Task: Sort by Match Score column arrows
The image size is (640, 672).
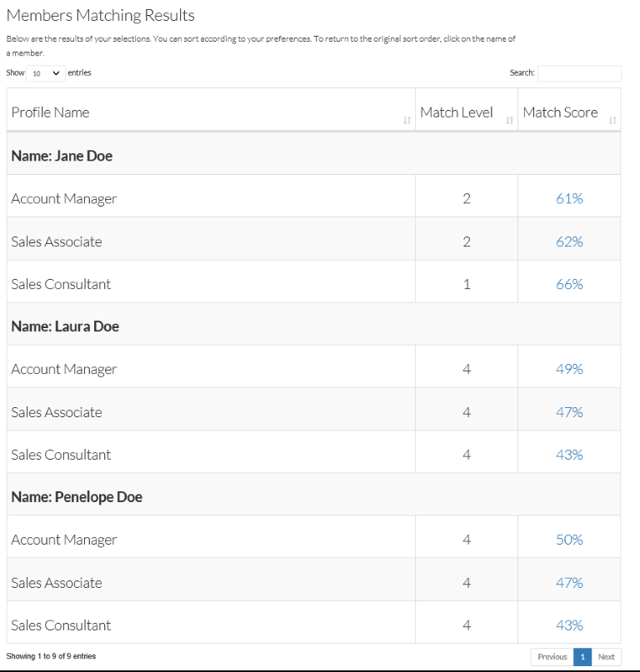Action: [x=612, y=121]
